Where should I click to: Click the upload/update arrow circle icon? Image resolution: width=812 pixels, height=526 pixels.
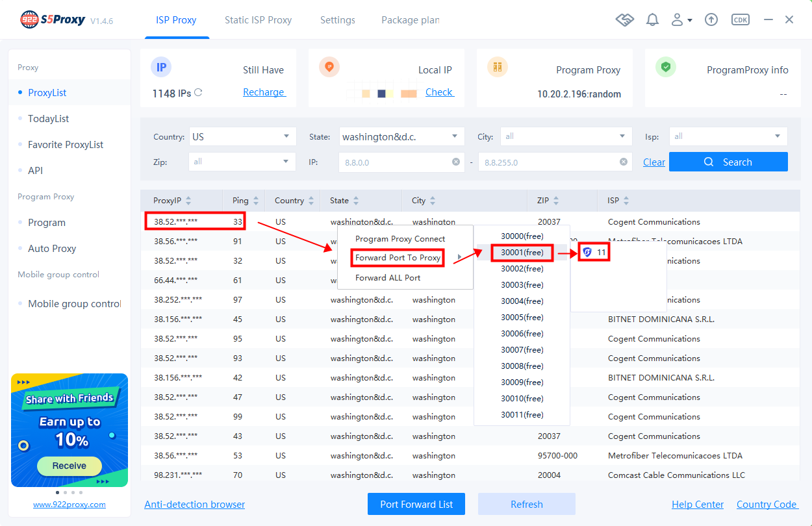tap(711, 20)
